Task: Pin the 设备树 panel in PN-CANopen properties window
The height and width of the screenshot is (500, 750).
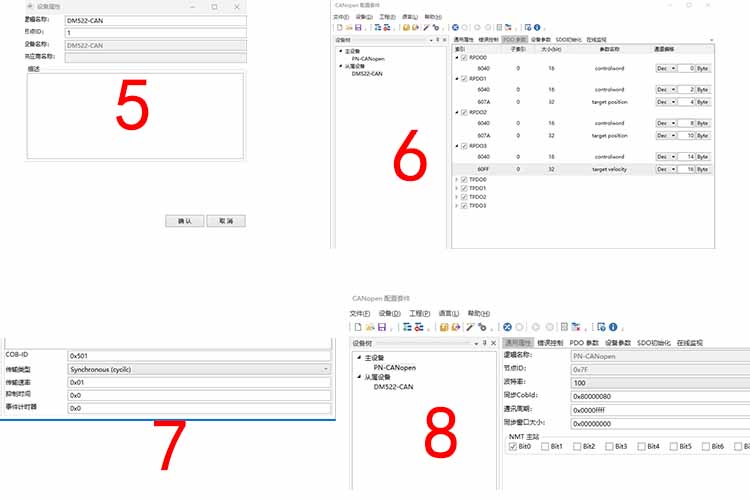Action: pyautogui.click(x=485, y=343)
